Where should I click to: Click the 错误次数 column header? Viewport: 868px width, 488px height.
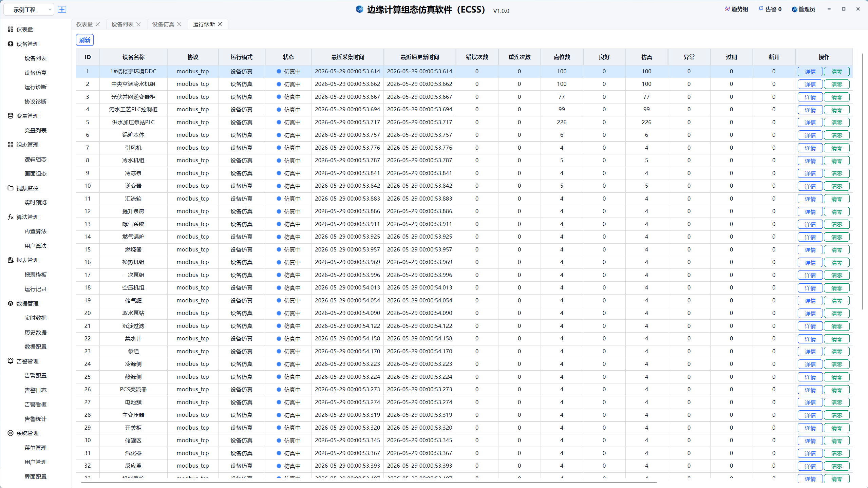coord(477,57)
